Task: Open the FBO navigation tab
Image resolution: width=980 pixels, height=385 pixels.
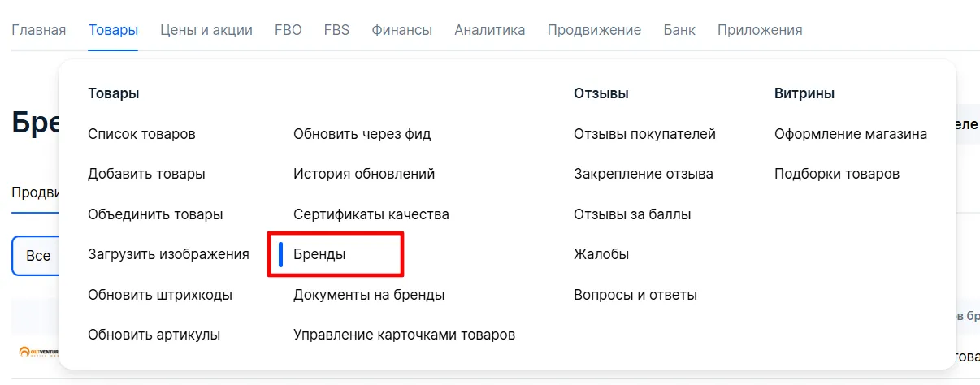Action: pyautogui.click(x=288, y=30)
